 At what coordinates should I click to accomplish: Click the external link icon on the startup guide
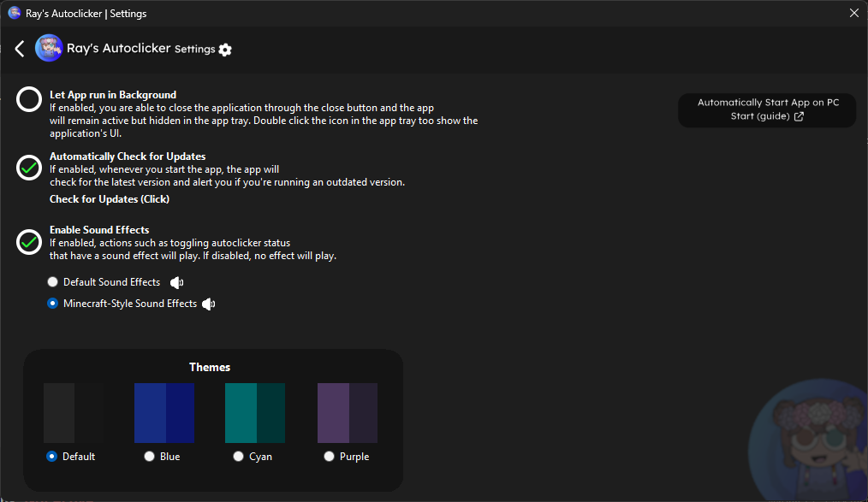799,116
